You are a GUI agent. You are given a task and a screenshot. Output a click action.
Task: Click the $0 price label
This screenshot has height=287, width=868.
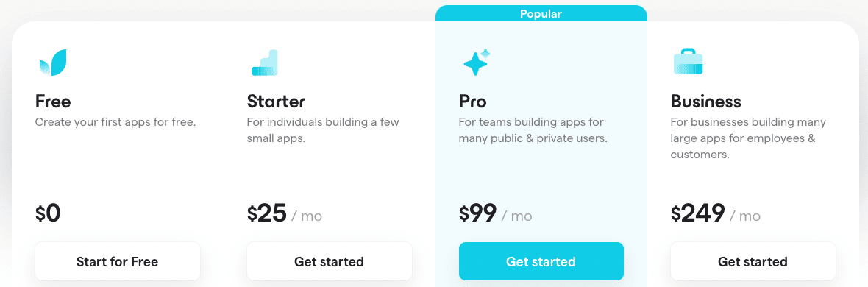(x=48, y=213)
